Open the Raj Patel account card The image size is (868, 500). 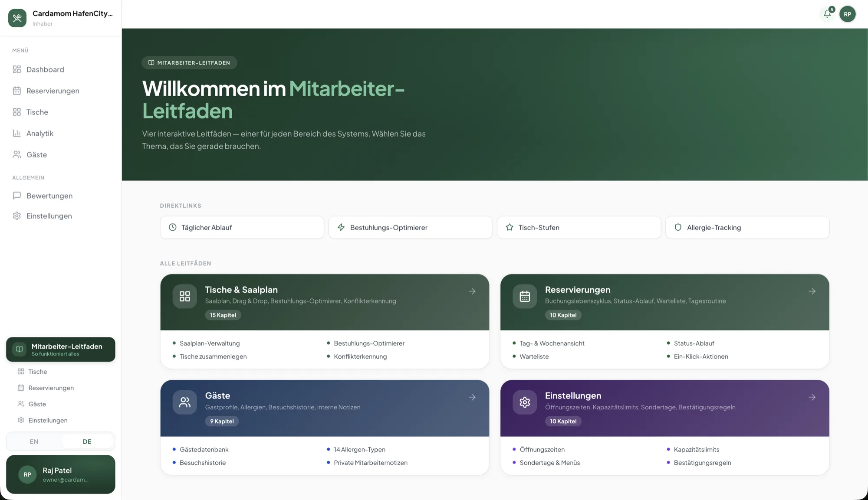[x=61, y=474]
